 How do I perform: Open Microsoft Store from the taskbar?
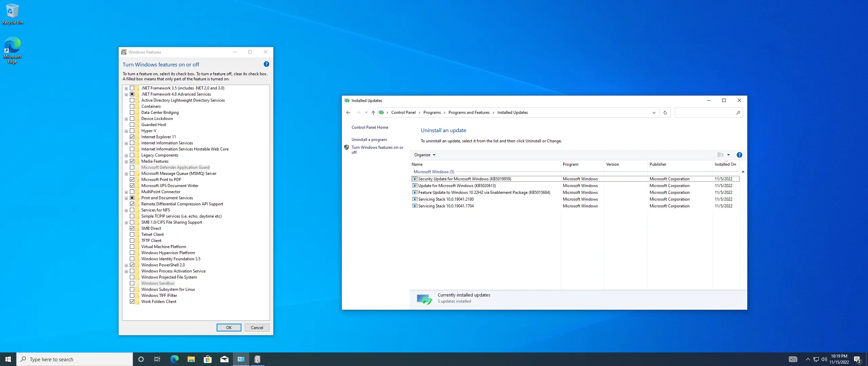[x=208, y=359]
